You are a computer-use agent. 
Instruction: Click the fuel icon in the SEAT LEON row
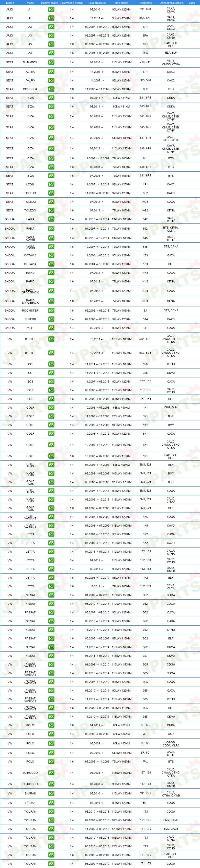click(51, 184)
